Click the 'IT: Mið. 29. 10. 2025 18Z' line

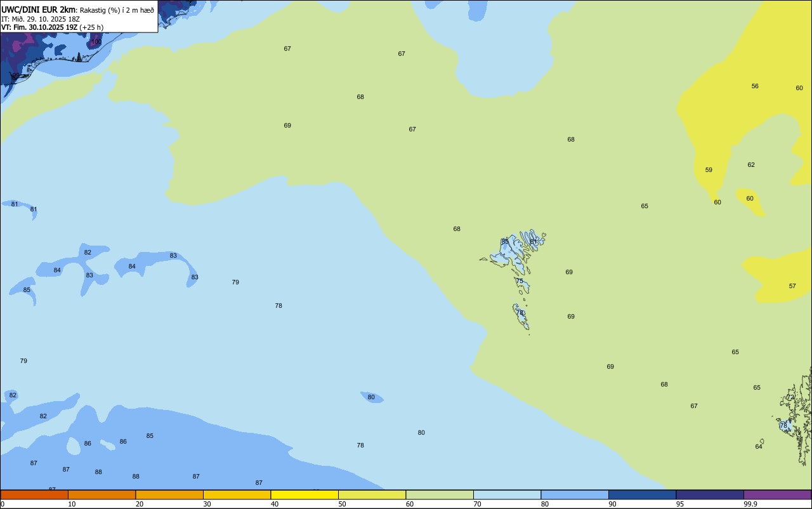tap(41, 19)
